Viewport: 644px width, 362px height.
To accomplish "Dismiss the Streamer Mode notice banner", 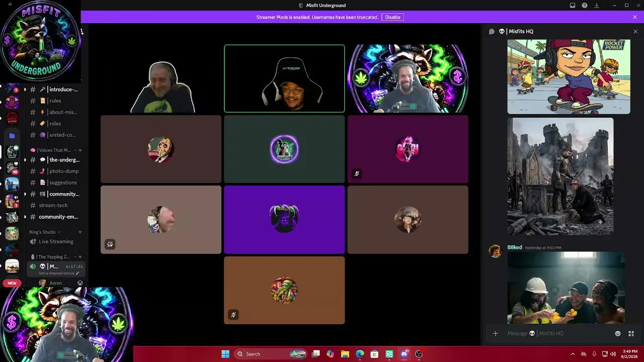I will point(635,17).
